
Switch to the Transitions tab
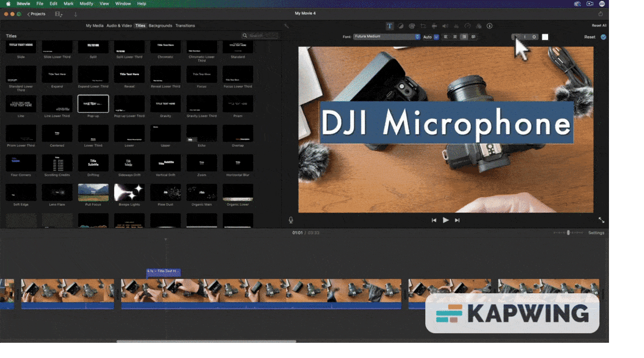tap(185, 25)
